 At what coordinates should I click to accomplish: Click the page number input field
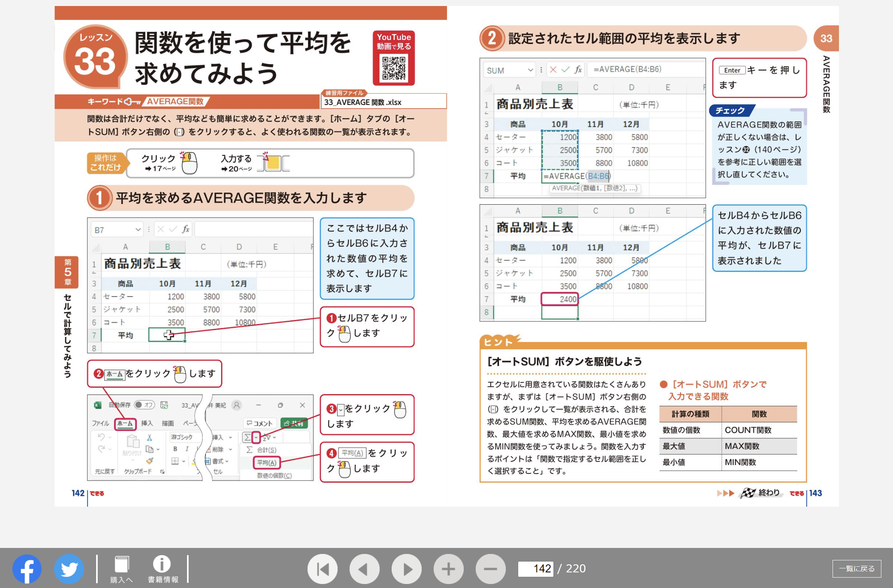click(537, 568)
